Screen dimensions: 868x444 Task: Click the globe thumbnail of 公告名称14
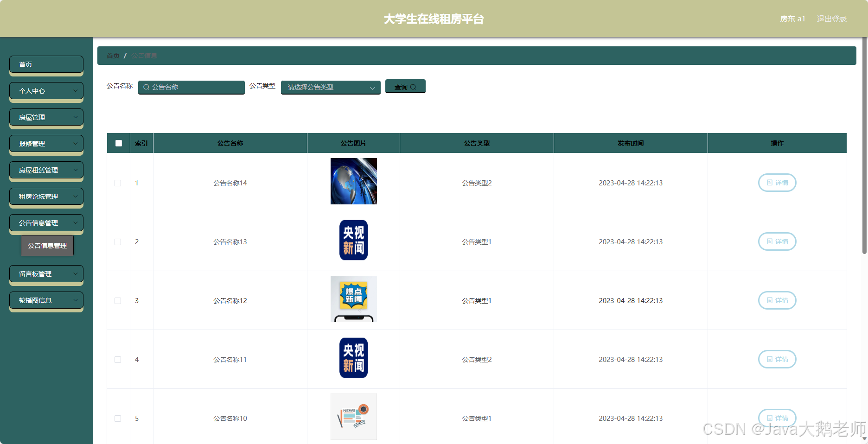tap(354, 181)
